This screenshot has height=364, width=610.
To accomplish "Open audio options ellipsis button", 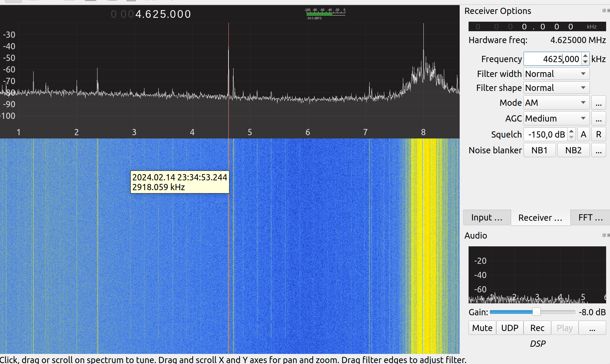I will click(592, 328).
